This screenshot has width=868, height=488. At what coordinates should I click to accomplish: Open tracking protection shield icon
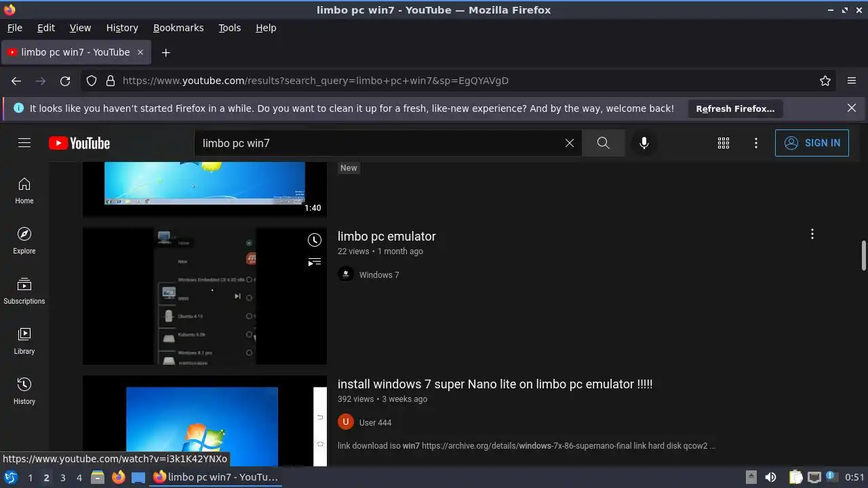(x=92, y=81)
